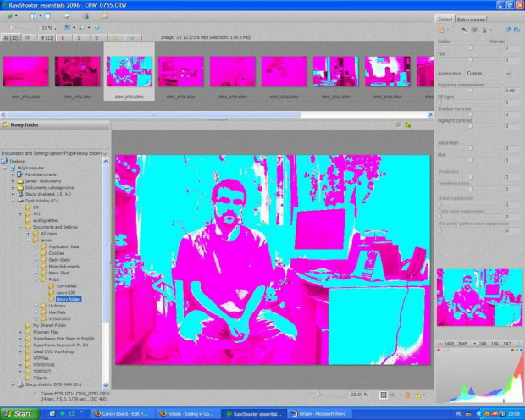Select the flagged filter tab with yellow icon
The width and height of the screenshot is (525, 420).
click(x=115, y=38)
